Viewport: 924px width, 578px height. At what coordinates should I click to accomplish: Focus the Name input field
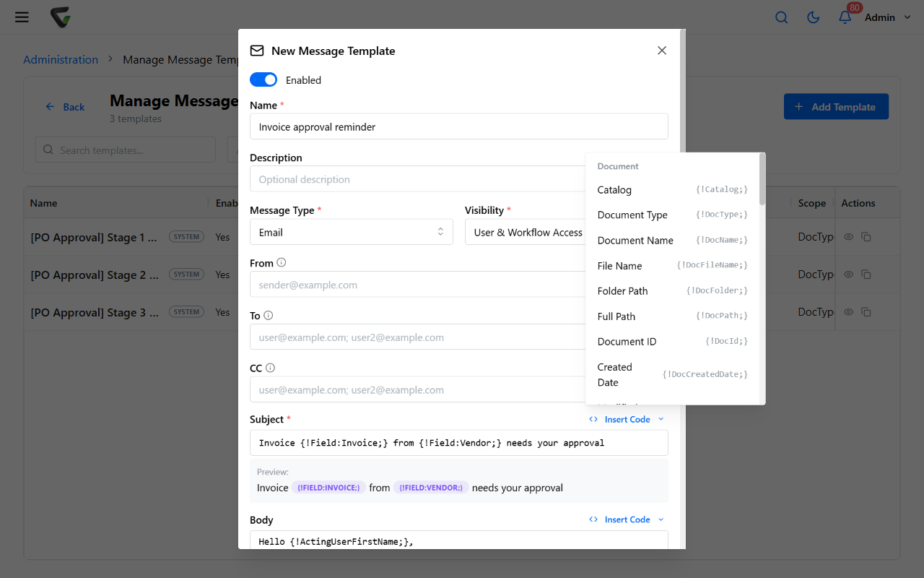point(458,126)
